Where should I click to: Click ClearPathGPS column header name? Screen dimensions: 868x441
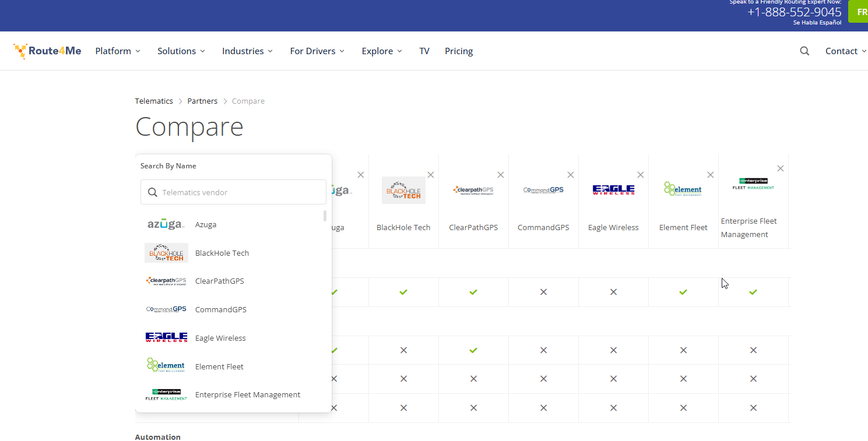tap(473, 227)
